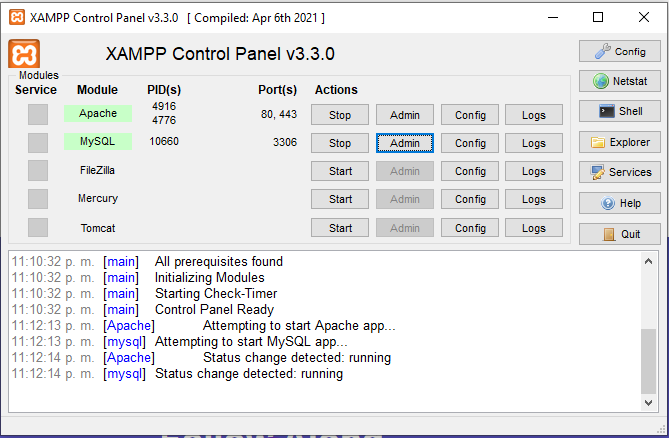Click the log scrollbar down arrow
Viewport: 669px width, 438px height.
pyautogui.click(x=648, y=403)
